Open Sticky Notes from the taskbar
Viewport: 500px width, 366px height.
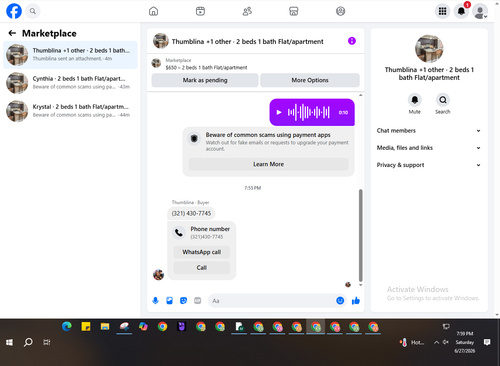point(86,327)
